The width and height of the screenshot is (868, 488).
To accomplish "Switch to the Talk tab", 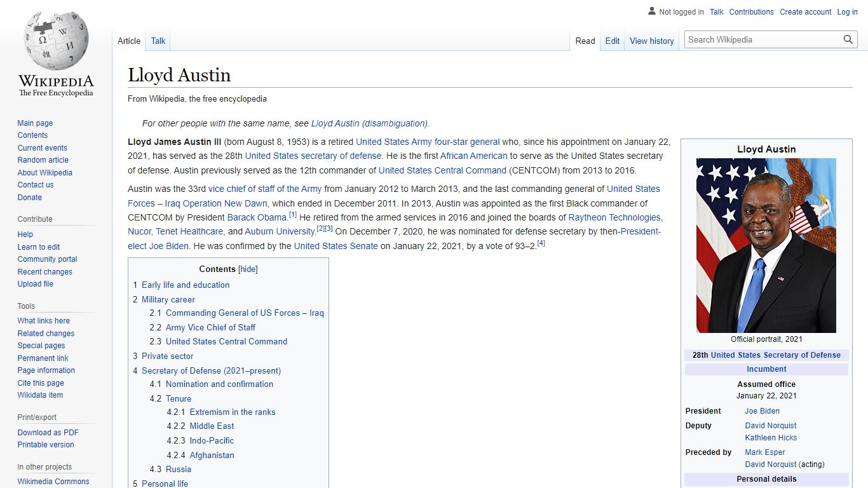I will (158, 41).
